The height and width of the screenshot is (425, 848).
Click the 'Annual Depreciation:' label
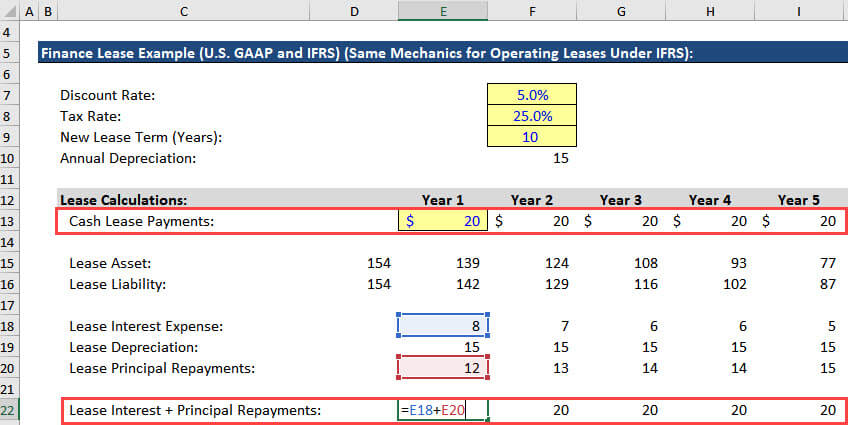(x=128, y=158)
